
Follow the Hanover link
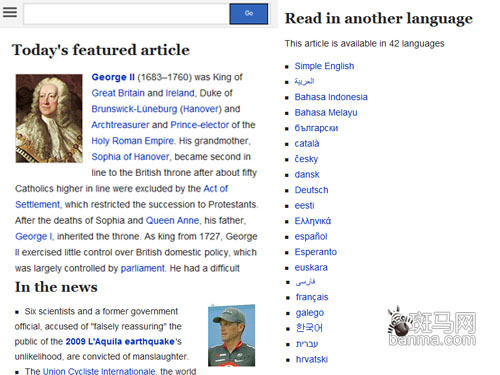click(201, 109)
